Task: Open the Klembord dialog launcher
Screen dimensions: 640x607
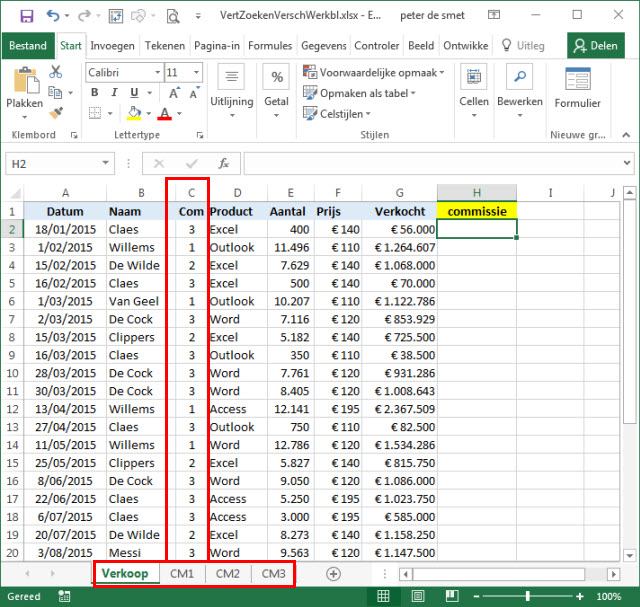Action: [x=74, y=135]
